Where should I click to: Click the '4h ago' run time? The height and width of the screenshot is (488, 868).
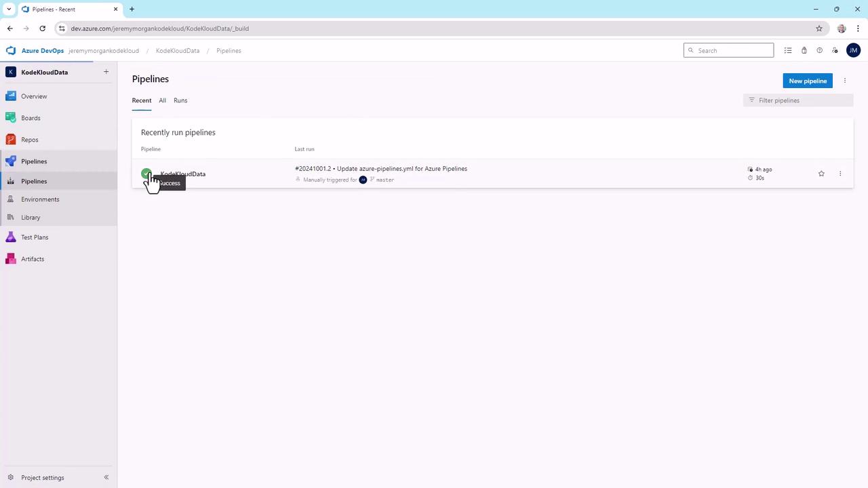[764, 169]
